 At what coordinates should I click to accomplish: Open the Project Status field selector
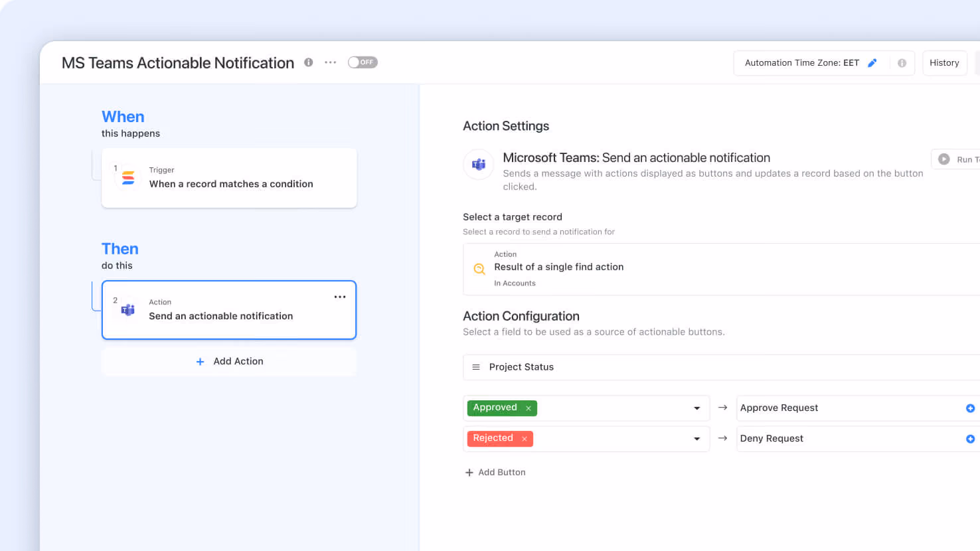(x=721, y=367)
